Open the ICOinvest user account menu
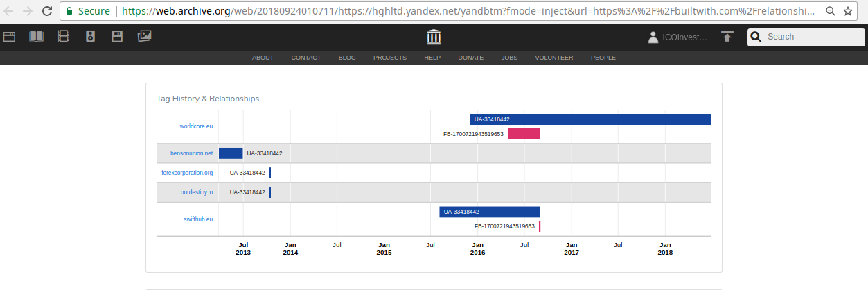Image resolution: width=868 pixels, height=290 pixels. pos(678,37)
